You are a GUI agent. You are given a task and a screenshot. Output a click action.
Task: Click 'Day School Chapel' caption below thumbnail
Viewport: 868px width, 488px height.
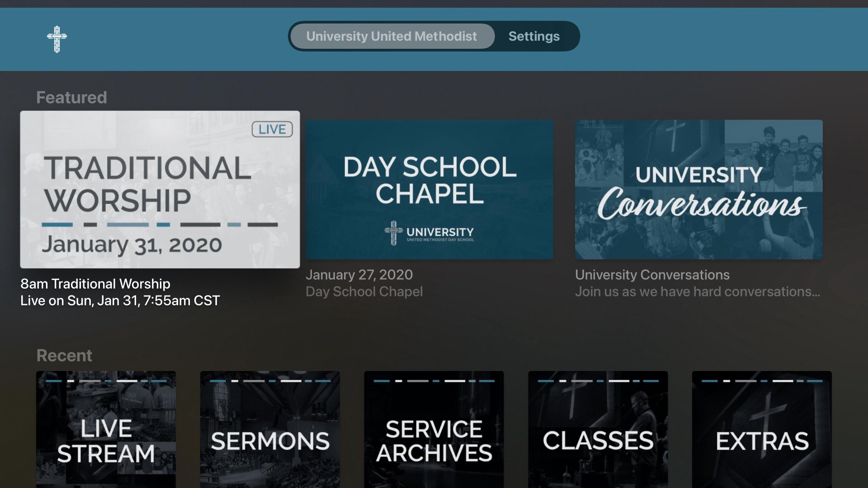click(364, 292)
